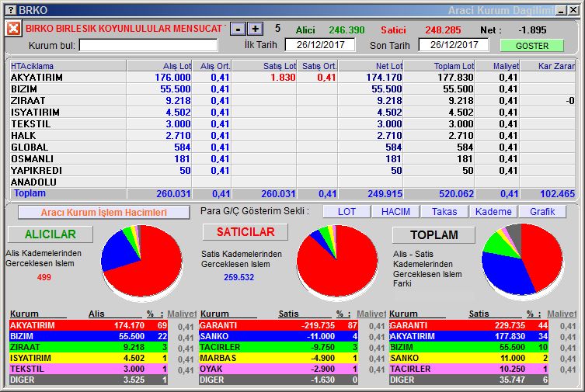
Task: Sort by Toplam Lot column header
Action: 439,66
